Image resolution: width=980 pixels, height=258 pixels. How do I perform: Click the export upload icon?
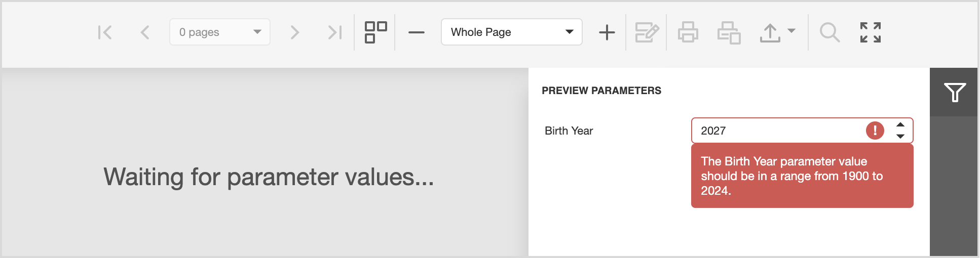[770, 32]
